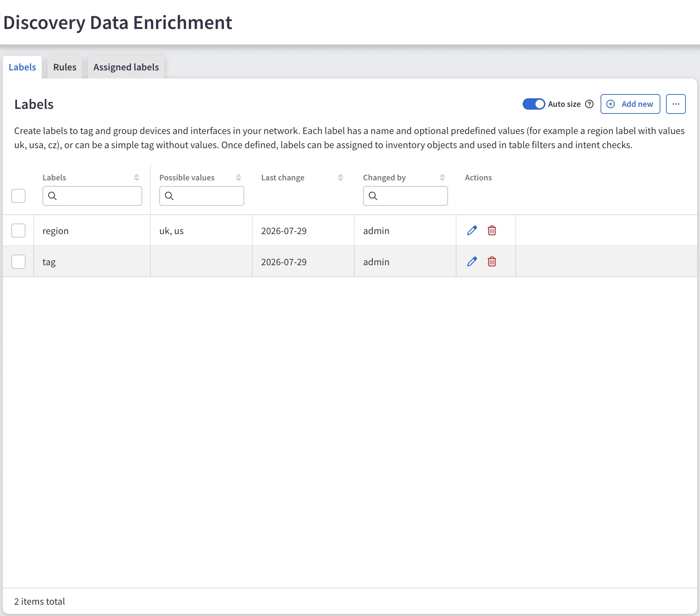Tick the select-all header checkbox
The image size is (700, 616).
[18, 196]
